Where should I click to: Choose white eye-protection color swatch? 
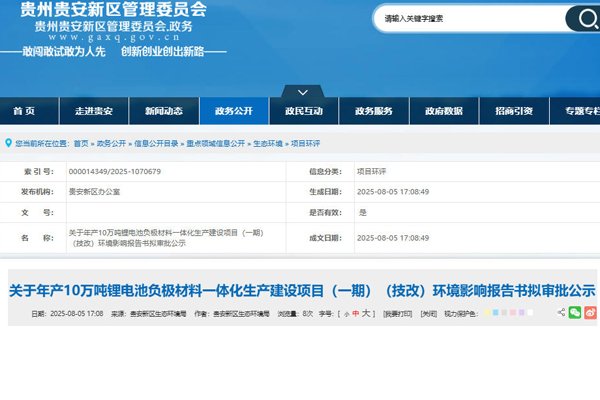point(530,313)
